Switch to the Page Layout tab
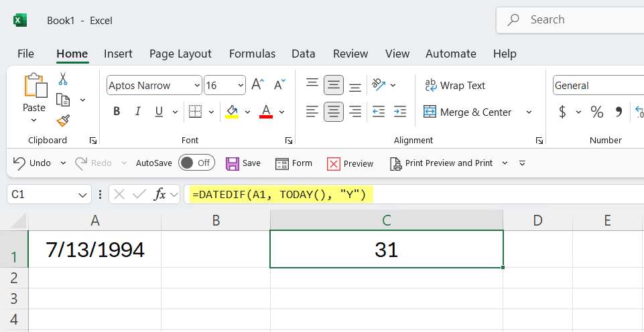This screenshot has height=332, width=644. point(180,54)
